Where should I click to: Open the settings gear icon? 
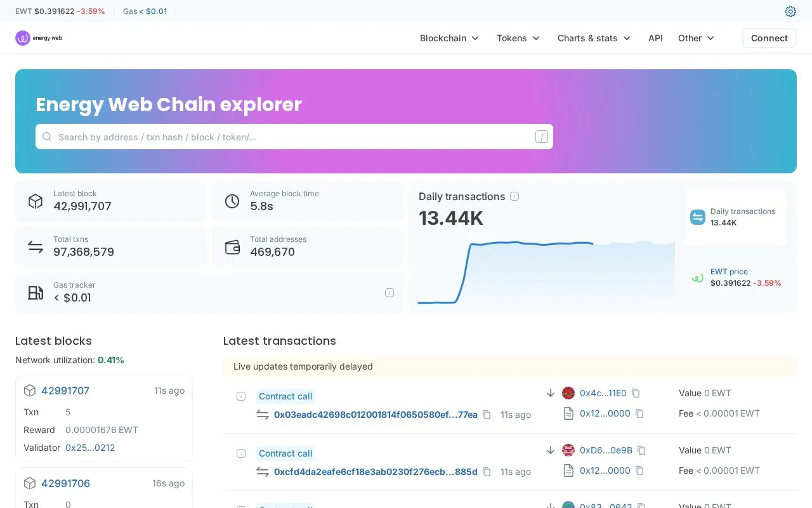tap(790, 11)
